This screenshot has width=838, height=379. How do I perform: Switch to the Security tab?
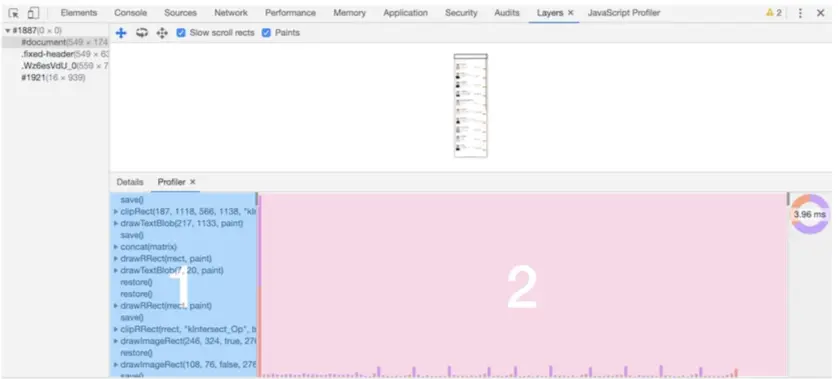(461, 13)
